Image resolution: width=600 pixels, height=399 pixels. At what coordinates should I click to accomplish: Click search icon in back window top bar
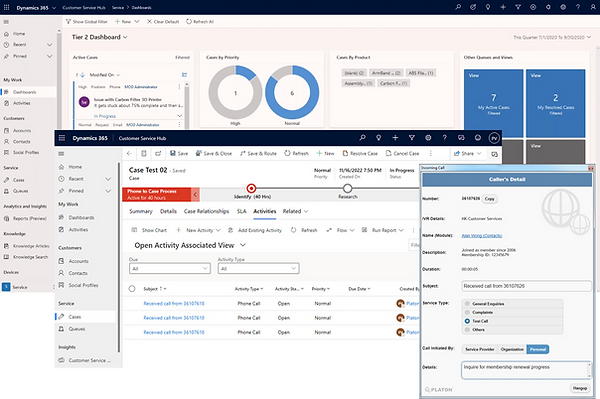click(458, 7)
